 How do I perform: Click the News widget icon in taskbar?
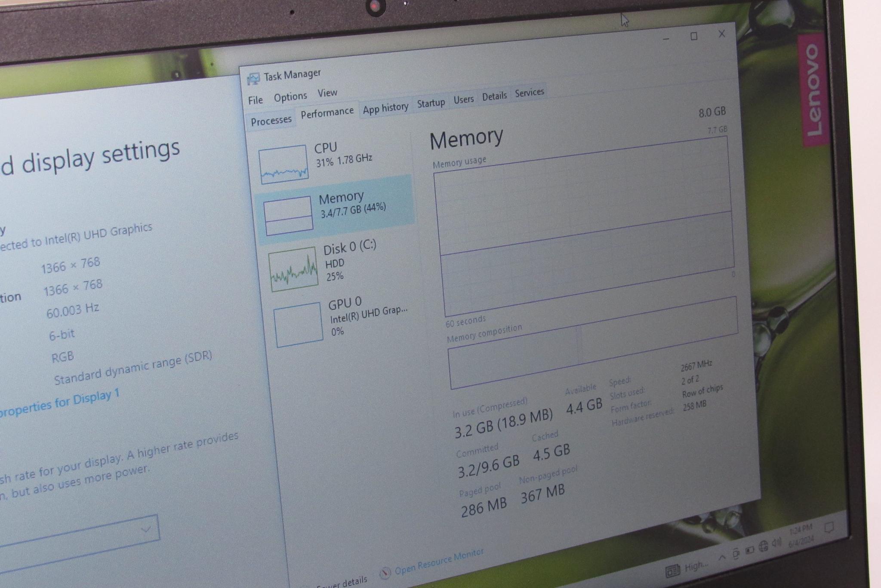[673, 570]
